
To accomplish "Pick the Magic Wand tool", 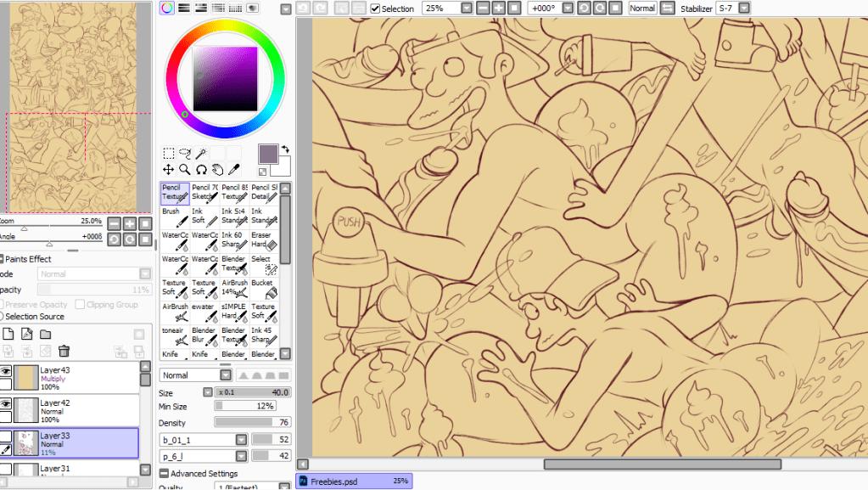I will [x=201, y=154].
